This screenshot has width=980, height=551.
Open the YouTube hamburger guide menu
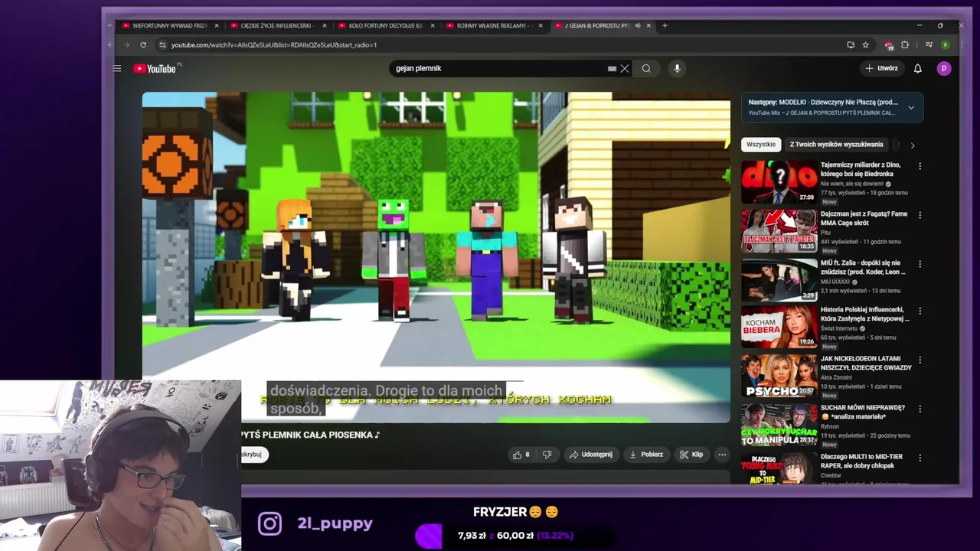[x=117, y=68]
